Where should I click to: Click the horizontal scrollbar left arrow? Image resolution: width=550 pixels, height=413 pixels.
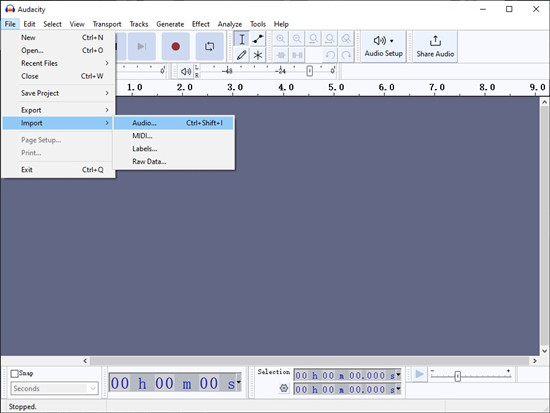(x=85, y=361)
